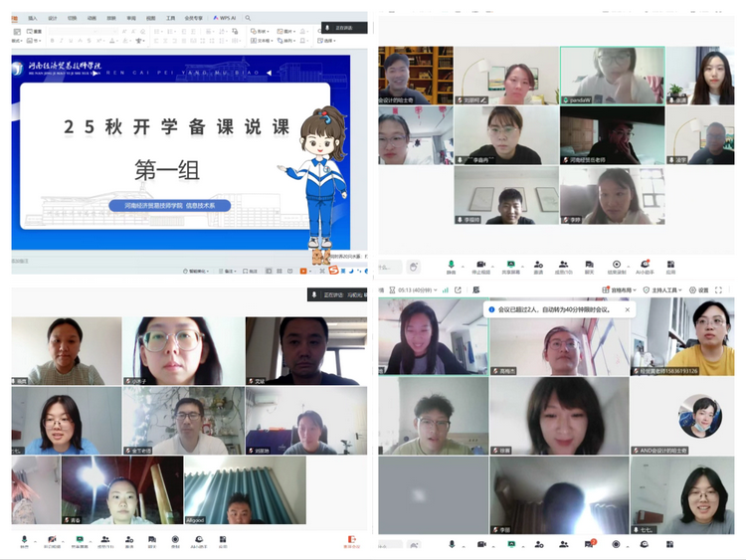Viewport: 746px width, 560px height.
Task: Toggle 静音 microphone in top-right meeting toolbar
Action: 451,266
